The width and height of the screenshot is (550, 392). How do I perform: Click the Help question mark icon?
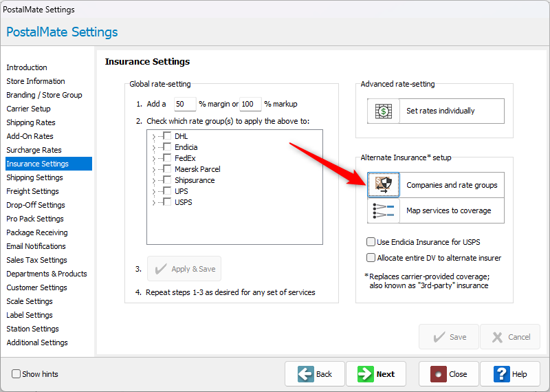click(x=501, y=374)
